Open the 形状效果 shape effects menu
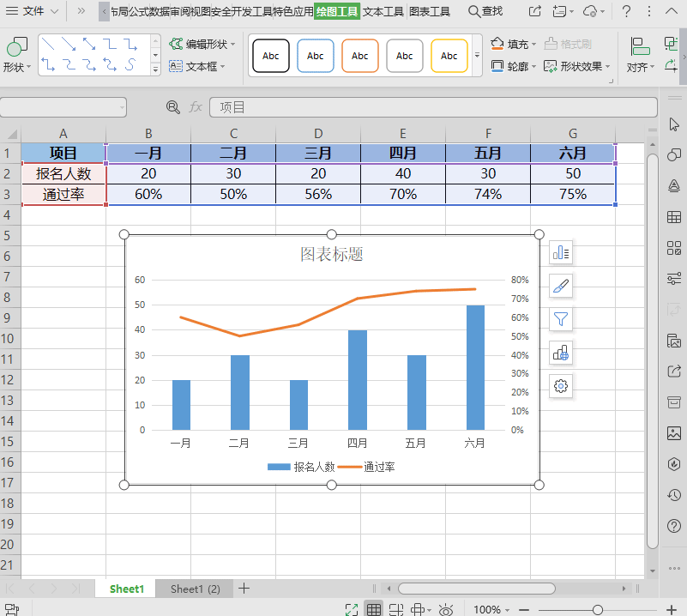The height and width of the screenshot is (616, 687). (576, 66)
